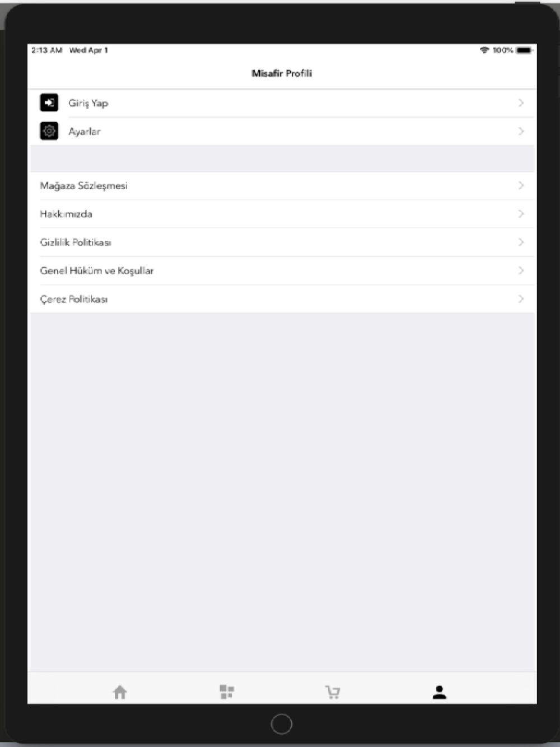Select the profile person tab icon

click(x=440, y=693)
